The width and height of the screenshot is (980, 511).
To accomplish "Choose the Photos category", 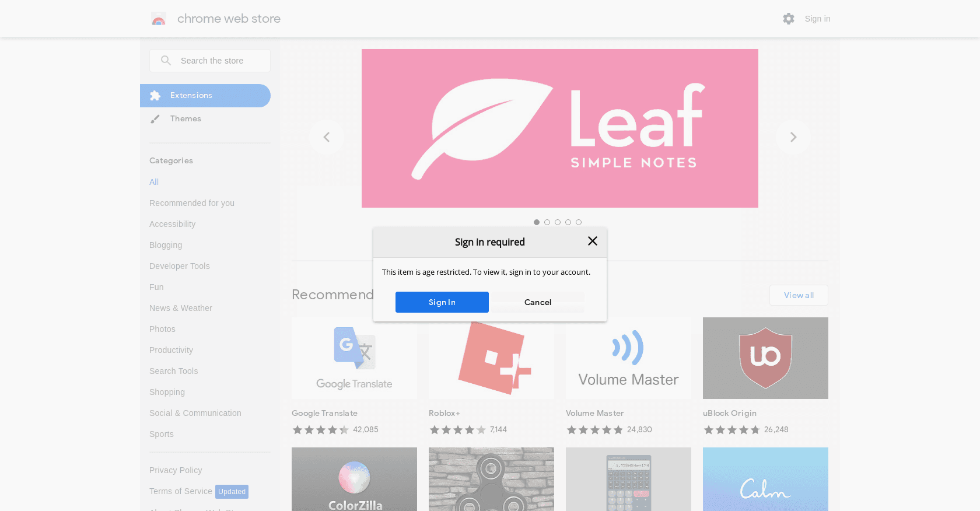I will [162, 329].
